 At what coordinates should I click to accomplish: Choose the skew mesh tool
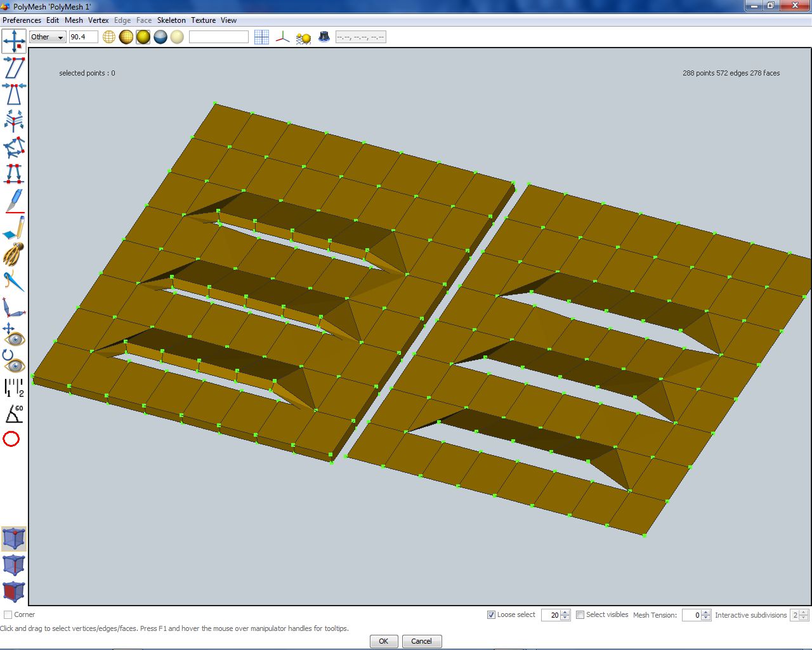point(13,67)
